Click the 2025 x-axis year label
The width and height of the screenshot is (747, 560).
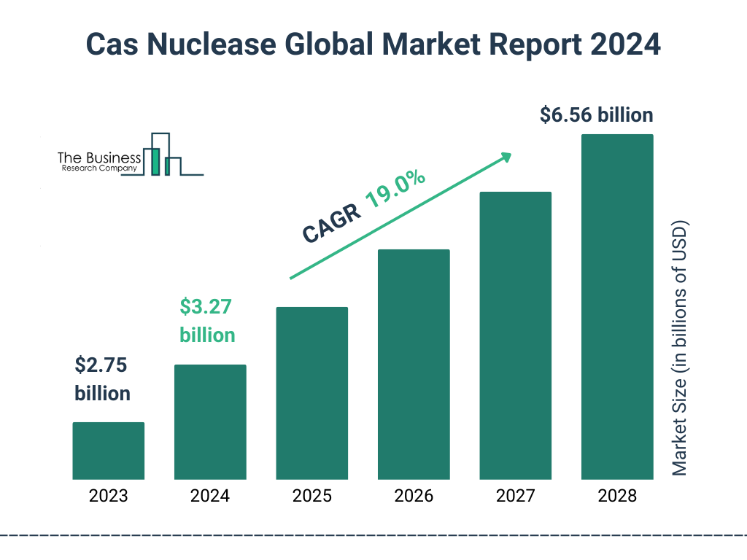tap(311, 497)
